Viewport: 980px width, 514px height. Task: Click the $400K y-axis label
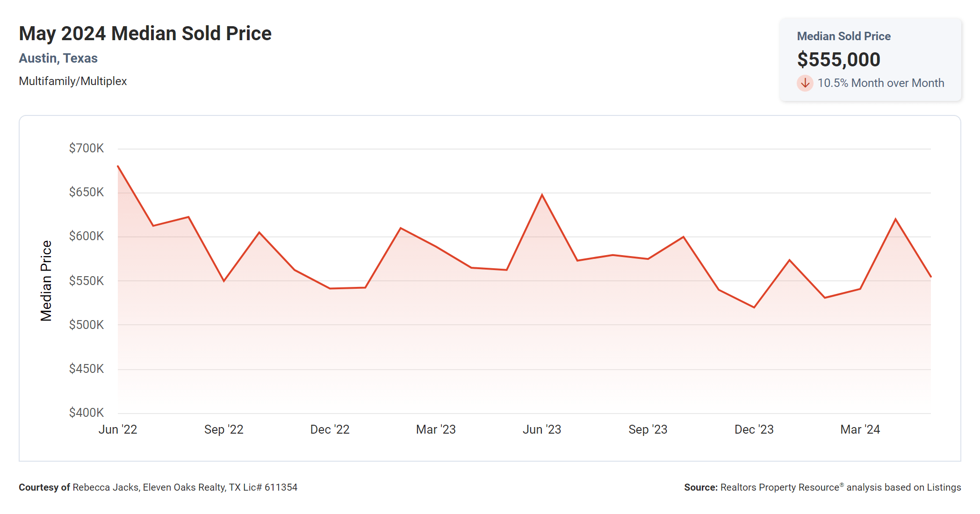click(x=86, y=413)
